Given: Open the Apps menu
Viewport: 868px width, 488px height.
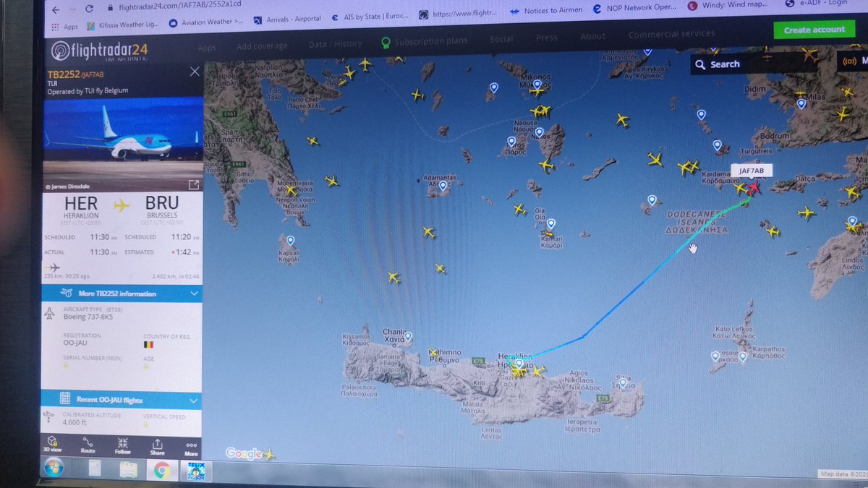Looking at the screenshot, I should [x=207, y=48].
